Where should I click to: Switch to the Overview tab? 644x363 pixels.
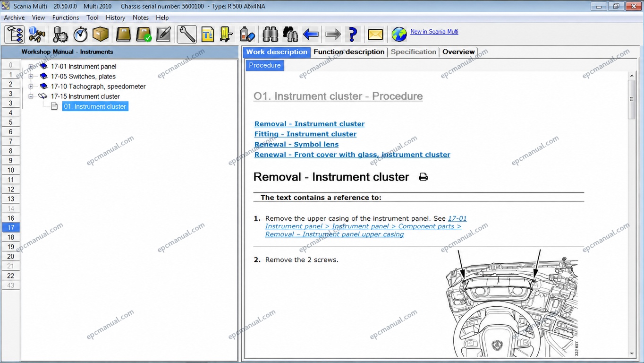tap(458, 52)
